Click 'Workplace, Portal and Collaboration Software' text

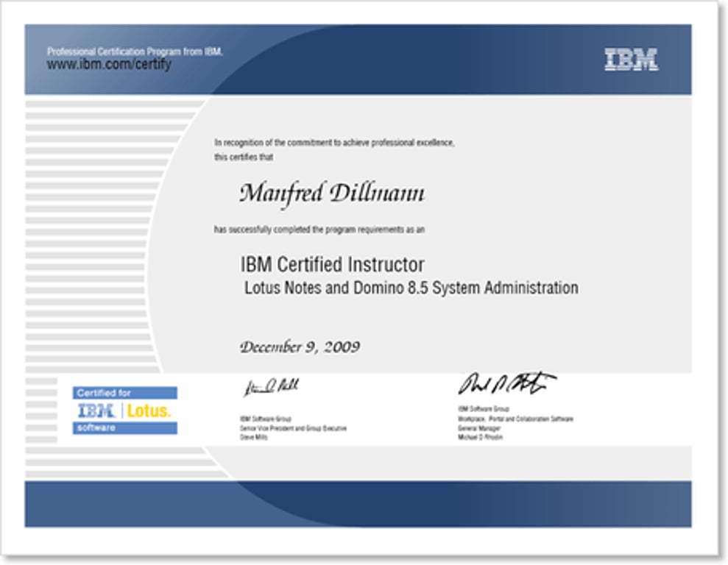[515, 419]
